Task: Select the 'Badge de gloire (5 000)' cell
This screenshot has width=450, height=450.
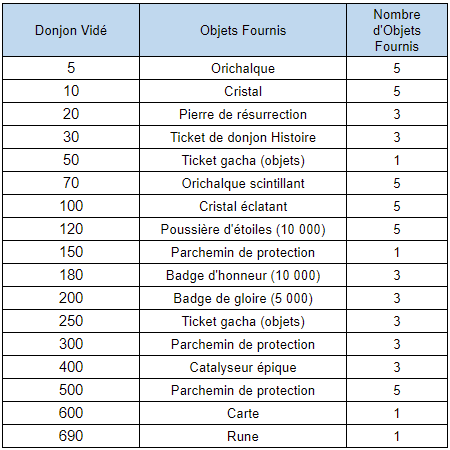Action: 243,298
